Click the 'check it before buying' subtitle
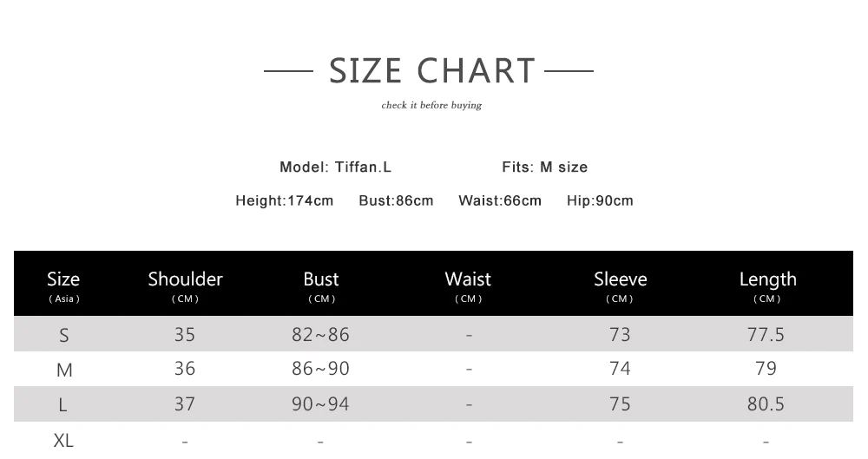This screenshot has height=459, width=868. pyautogui.click(x=431, y=105)
